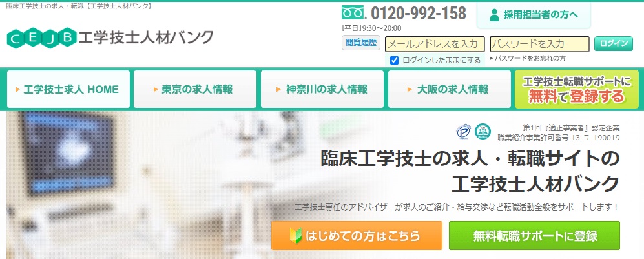Screen dimensions: 644x259
Task: Click the toll-free phone icon
Action: pyautogui.click(x=353, y=13)
